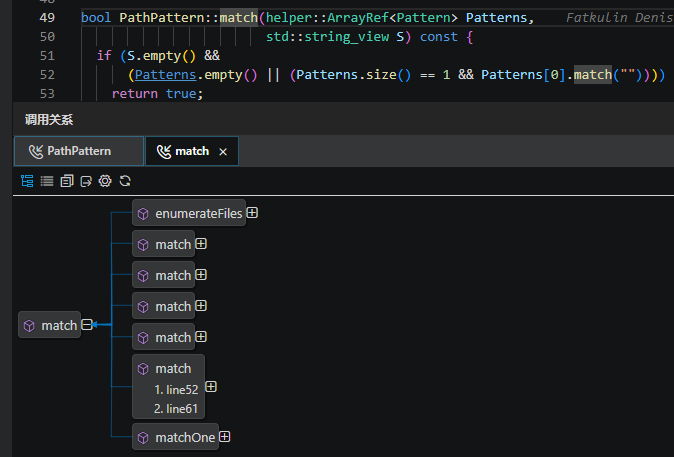This screenshot has height=457, width=674.
Task: Select the root match node
Action: tap(49, 325)
